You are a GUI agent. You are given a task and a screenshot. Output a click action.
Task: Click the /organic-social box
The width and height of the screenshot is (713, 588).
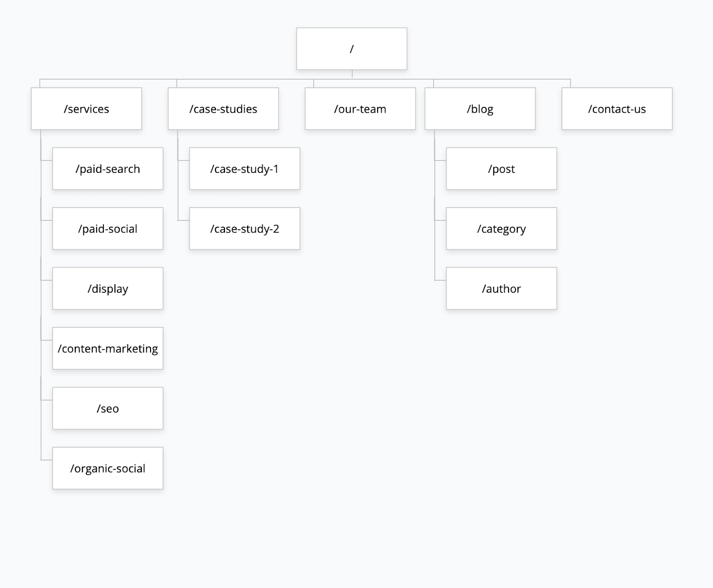(x=108, y=468)
